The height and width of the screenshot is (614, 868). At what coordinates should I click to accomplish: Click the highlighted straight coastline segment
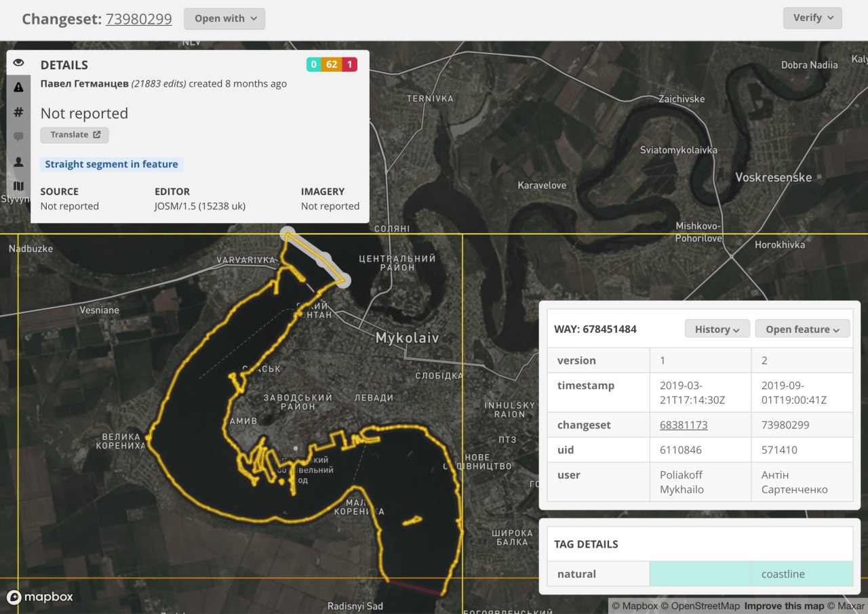pos(316,256)
